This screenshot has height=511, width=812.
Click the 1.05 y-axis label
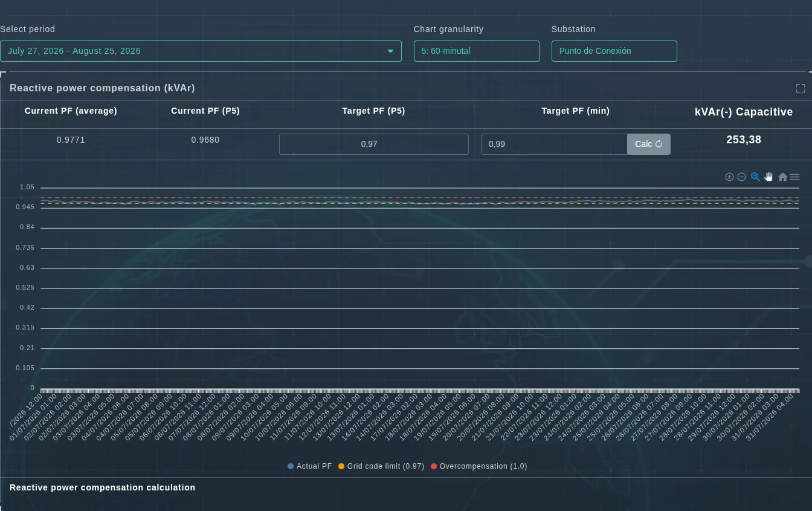pyautogui.click(x=27, y=187)
